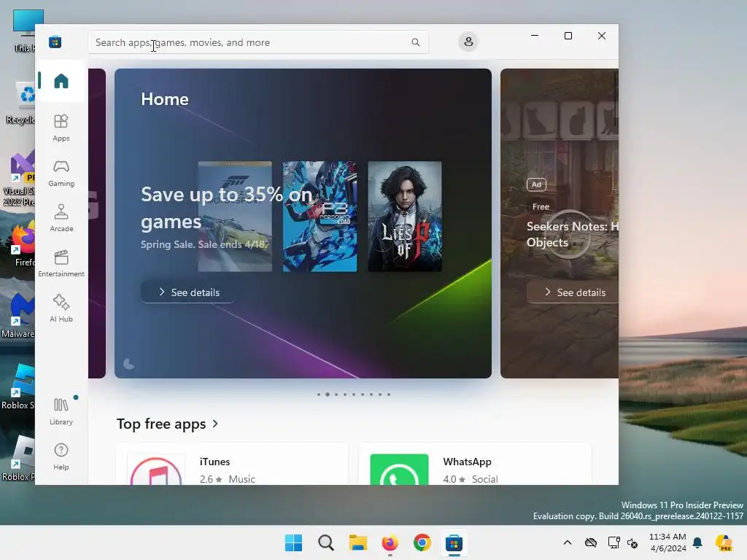Open the WhatsApp app card
747x560 pixels.
pyautogui.click(x=475, y=464)
